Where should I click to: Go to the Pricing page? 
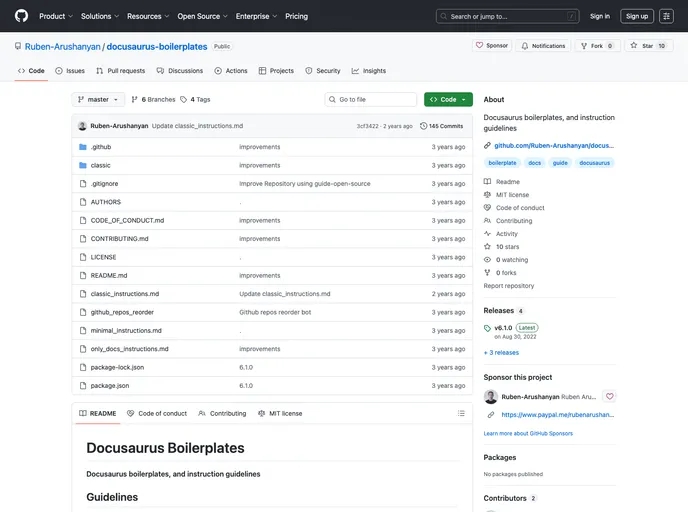click(x=297, y=16)
